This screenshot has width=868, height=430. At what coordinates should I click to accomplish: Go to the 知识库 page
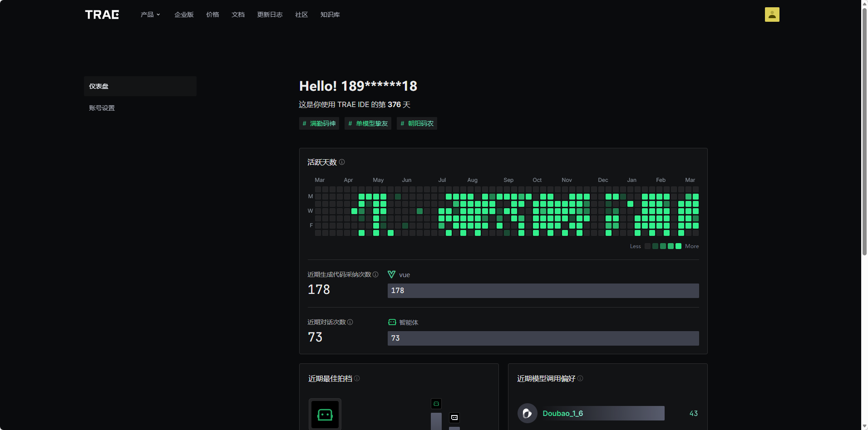(x=330, y=15)
